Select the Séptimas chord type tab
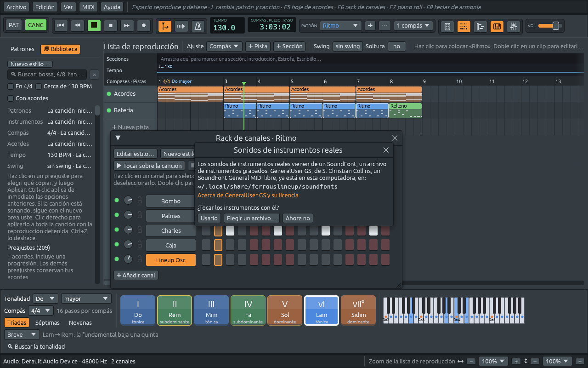Viewport: 588px width, 368px height. (47, 322)
